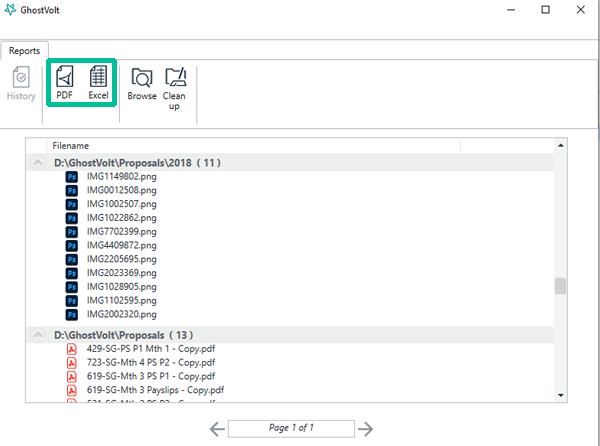Close the GhostVolt window

pos(580,10)
